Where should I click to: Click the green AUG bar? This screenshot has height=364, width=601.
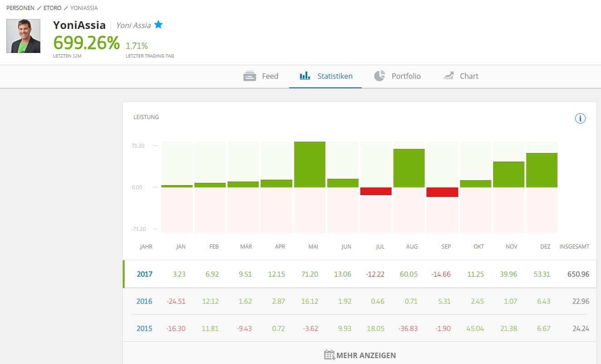point(409,168)
